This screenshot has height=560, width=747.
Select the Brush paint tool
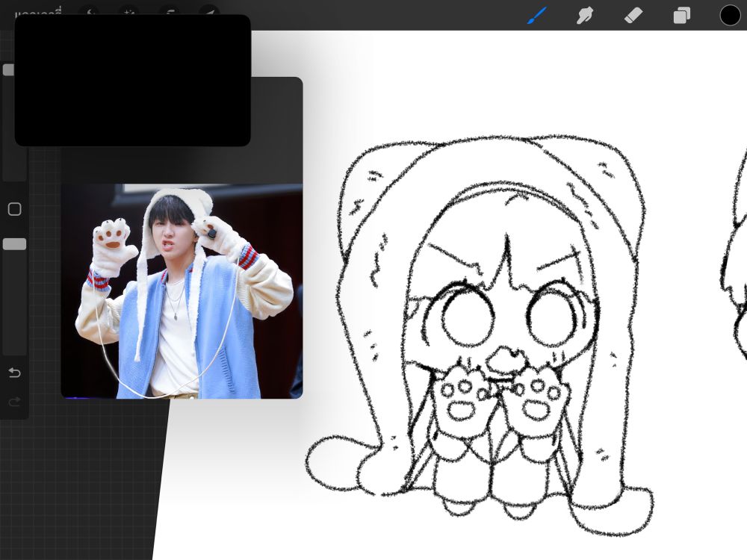click(537, 15)
